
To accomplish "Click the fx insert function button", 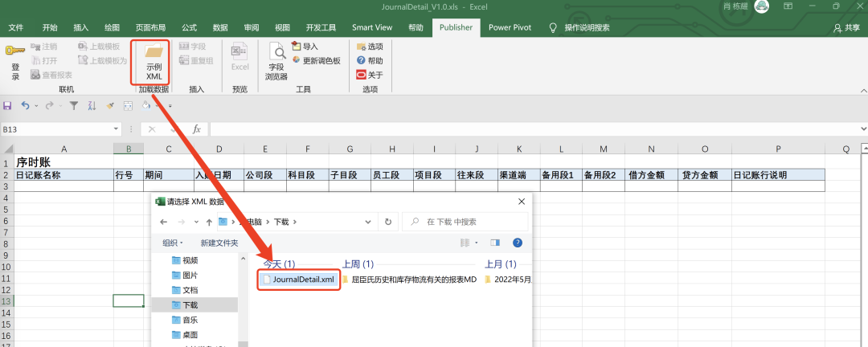I will 196,129.
